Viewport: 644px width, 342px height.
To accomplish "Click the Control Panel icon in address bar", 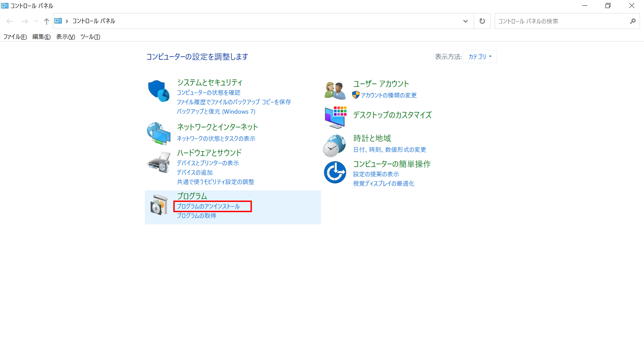I will tap(58, 21).
